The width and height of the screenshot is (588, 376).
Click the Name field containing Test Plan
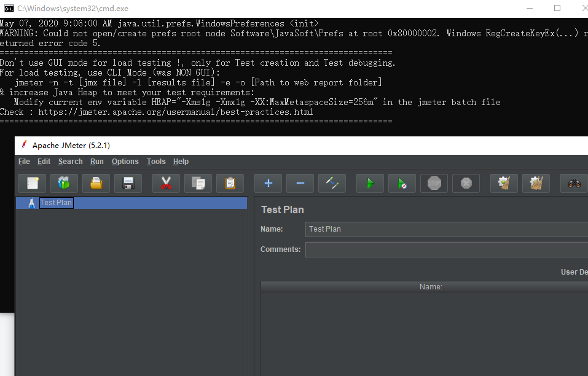(x=447, y=229)
